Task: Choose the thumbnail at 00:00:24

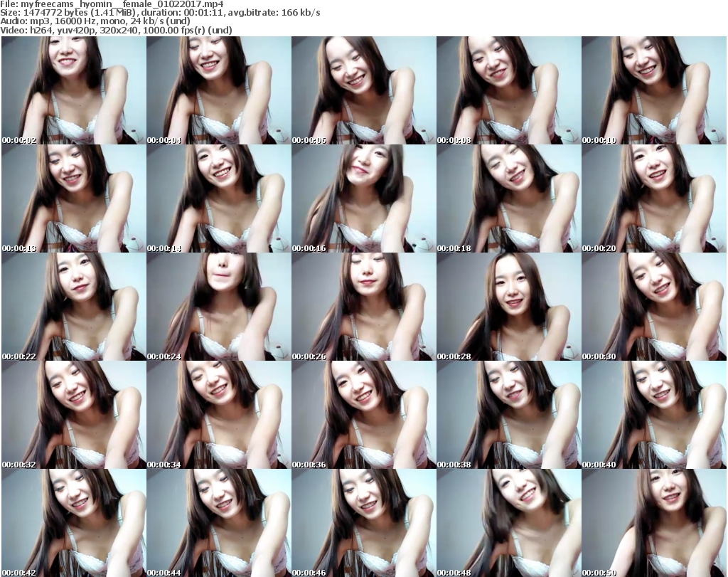Action: pyautogui.click(x=219, y=307)
